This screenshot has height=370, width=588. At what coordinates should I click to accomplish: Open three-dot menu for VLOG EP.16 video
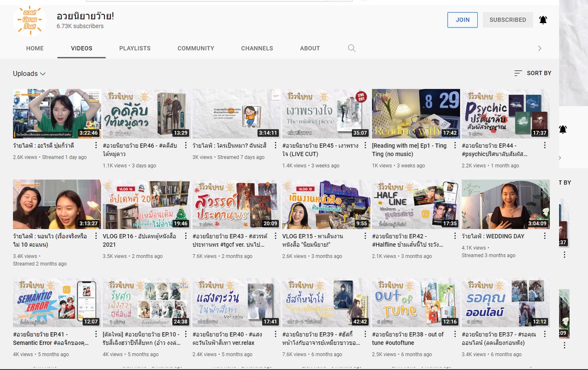tap(186, 236)
